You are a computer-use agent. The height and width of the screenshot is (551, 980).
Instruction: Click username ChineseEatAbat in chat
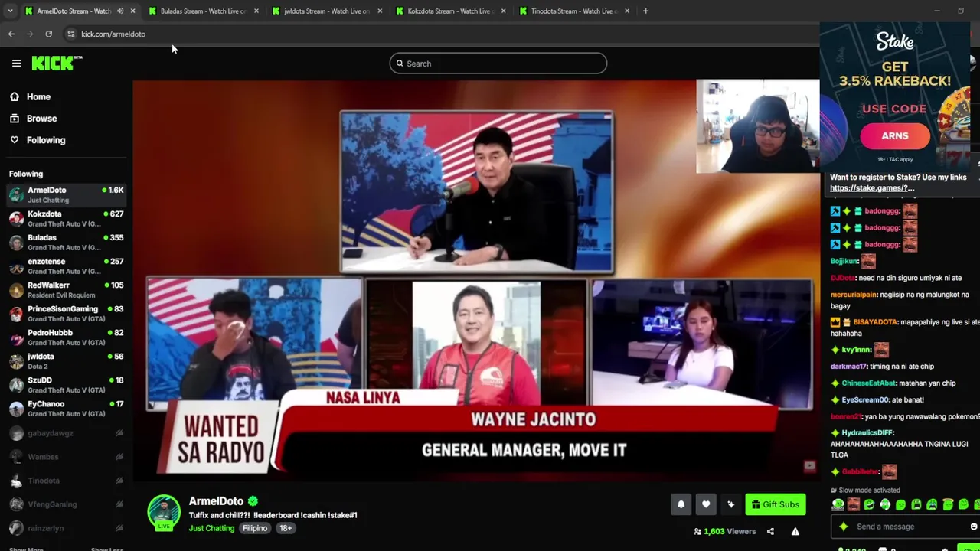pyautogui.click(x=869, y=383)
